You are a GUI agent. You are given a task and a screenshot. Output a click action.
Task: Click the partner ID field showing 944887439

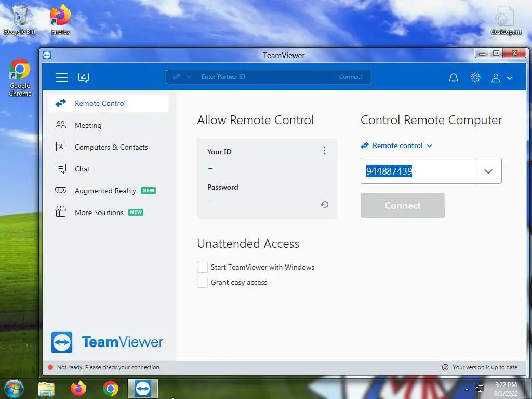418,170
